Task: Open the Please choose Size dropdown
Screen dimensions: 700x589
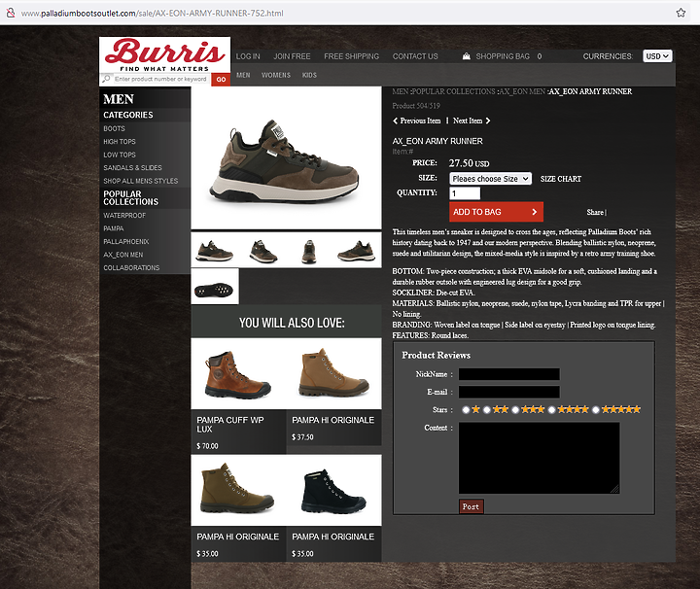Action: (x=490, y=179)
